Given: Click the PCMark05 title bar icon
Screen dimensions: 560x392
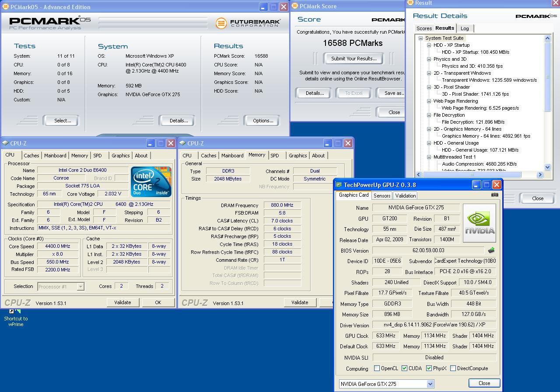Looking at the screenshot, I should click(6, 7).
